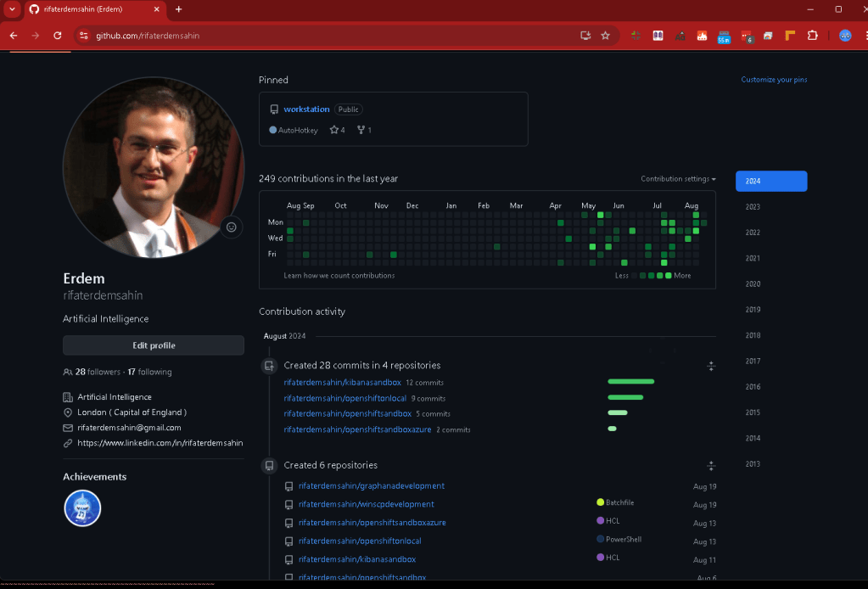Click the brightest square in contribution legend
This screenshot has width=868, height=589.
click(668, 276)
